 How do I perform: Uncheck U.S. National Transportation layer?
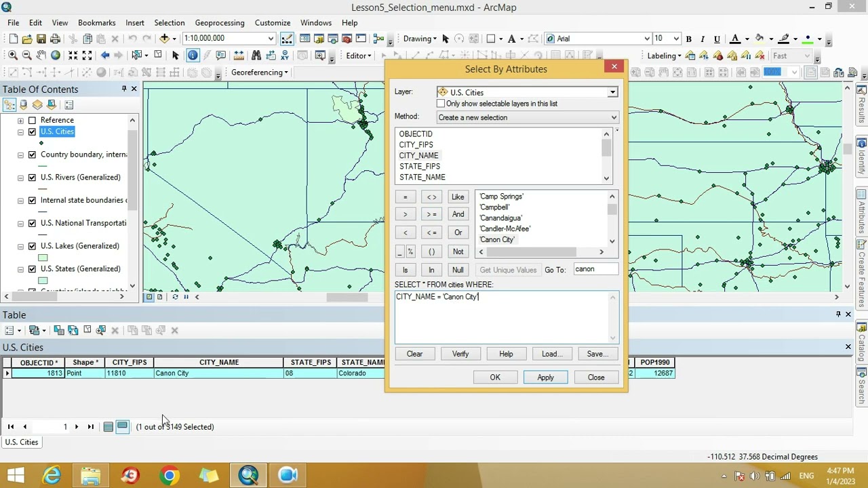coord(32,223)
